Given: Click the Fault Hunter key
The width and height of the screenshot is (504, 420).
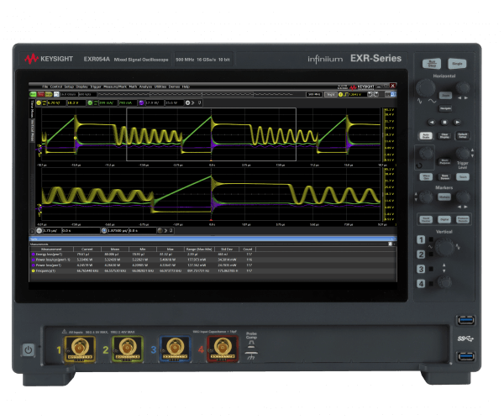Looking at the screenshot, I should 426,219.
